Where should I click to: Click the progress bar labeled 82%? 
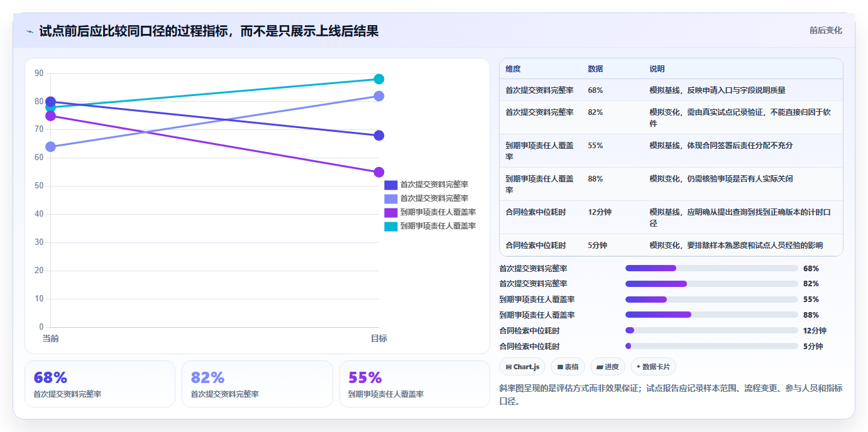pyautogui.click(x=711, y=284)
